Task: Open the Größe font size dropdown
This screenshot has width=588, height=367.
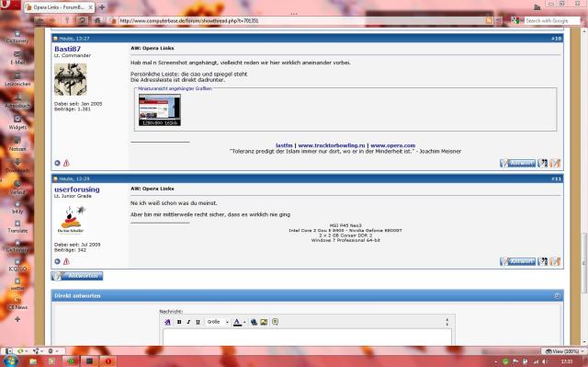Action: pos(218,322)
